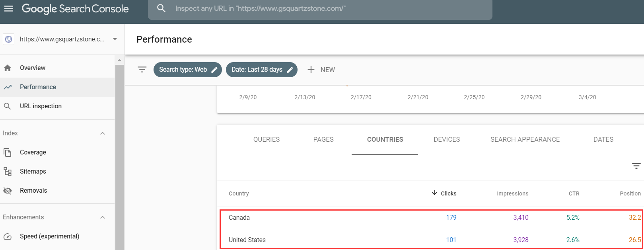The image size is (644, 250).
Task: Select the United States row
Action: click(431, 240)
